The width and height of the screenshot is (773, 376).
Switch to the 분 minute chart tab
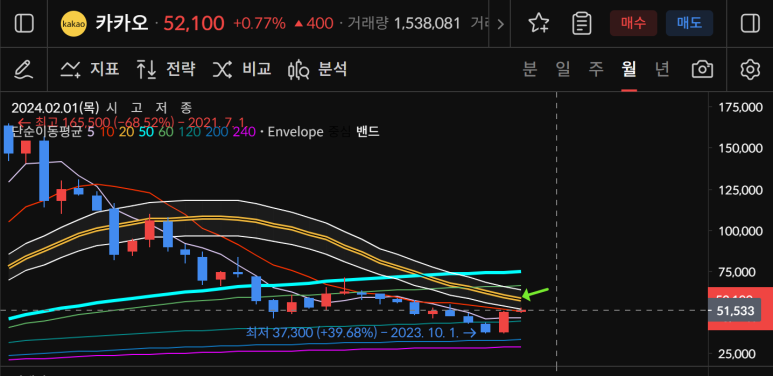tap(529, 69)
